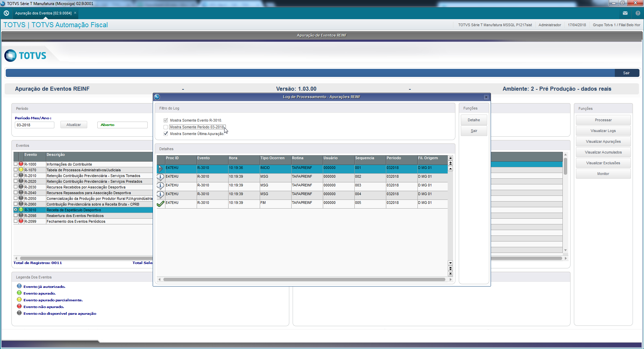Viewport: 644px width, 349px height.
Task: Click the events grid horizontal scrollbar
Action: click(86, 258)
